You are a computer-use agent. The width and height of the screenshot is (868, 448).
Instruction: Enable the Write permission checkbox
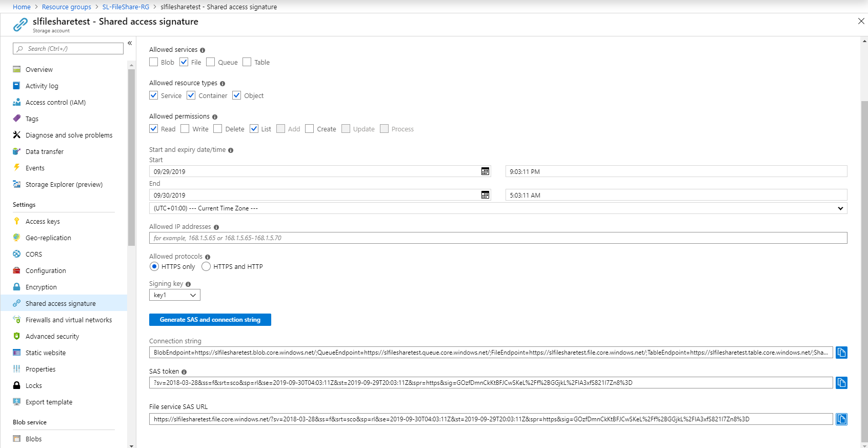(185, 129)
